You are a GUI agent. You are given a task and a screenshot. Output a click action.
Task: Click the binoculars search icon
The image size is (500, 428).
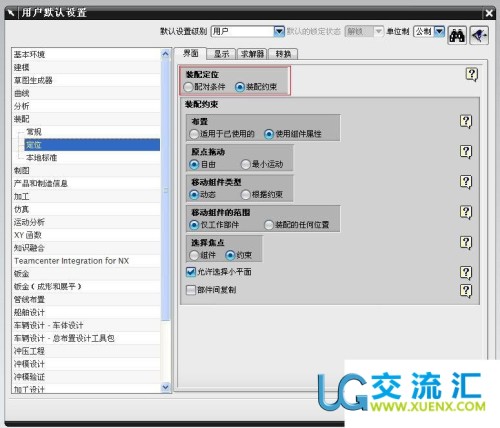click(457, 35)
